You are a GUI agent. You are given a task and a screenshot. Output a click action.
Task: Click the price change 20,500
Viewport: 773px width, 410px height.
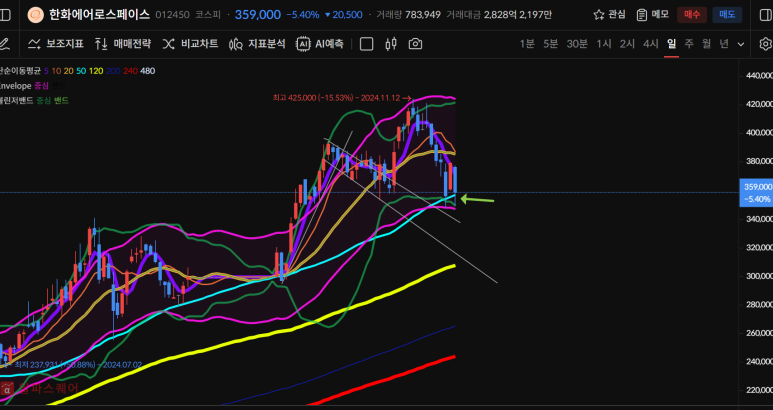click(x=343, y=15)
